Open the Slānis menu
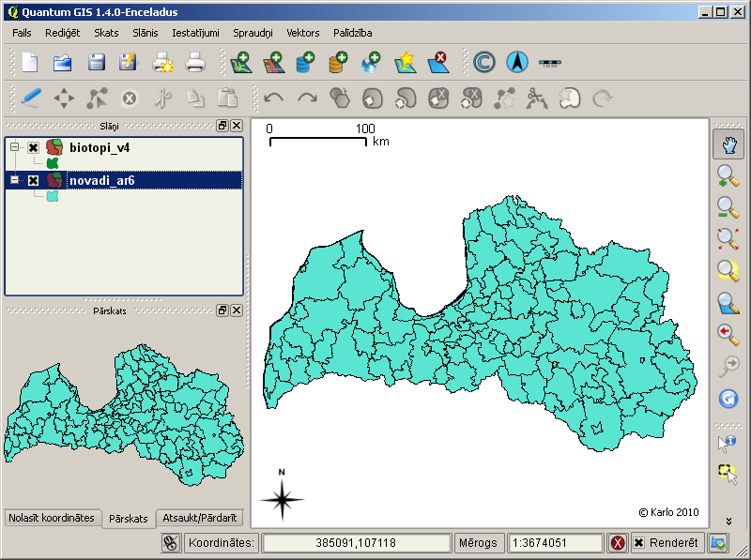 coord(146,33)
